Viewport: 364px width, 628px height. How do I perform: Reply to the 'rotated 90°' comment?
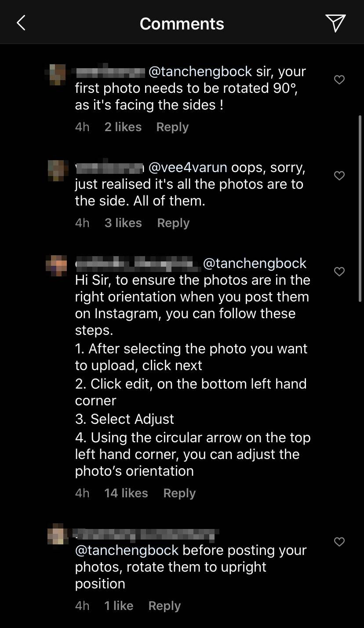coord(172,127)
